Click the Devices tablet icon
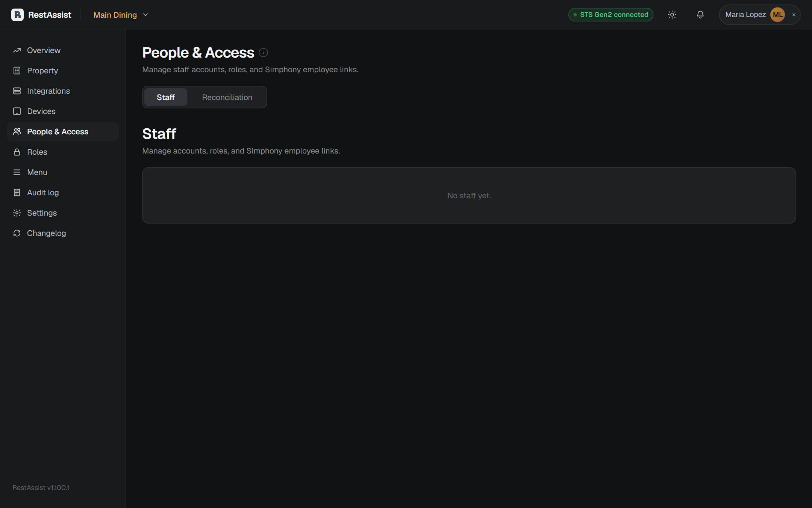This screenshot has height=508, width=812. pyautogui.click(x=17, y=111)
